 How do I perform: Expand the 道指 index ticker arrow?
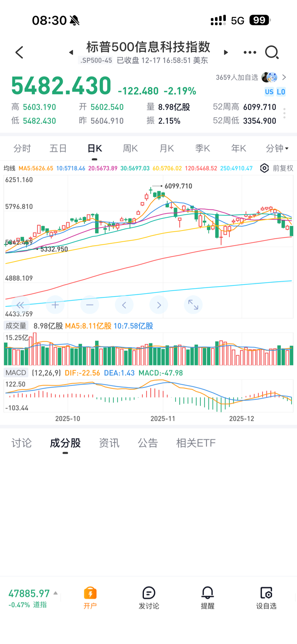pyautogui.click(x=56, y=593)
